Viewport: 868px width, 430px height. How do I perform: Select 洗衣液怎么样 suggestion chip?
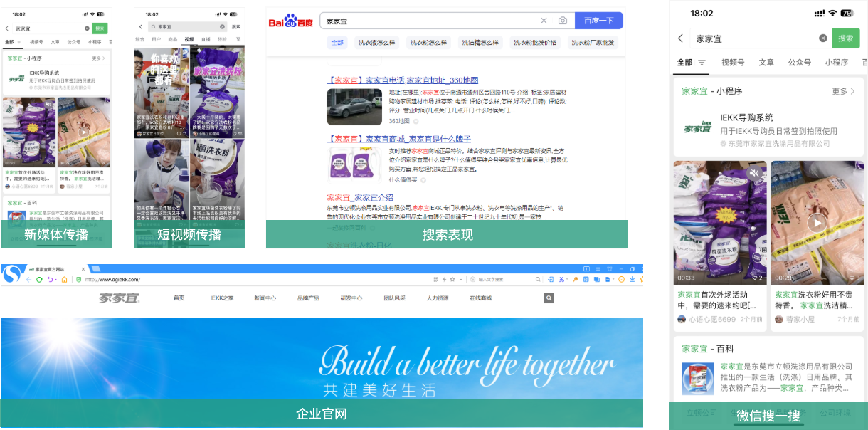coord(376,43)
